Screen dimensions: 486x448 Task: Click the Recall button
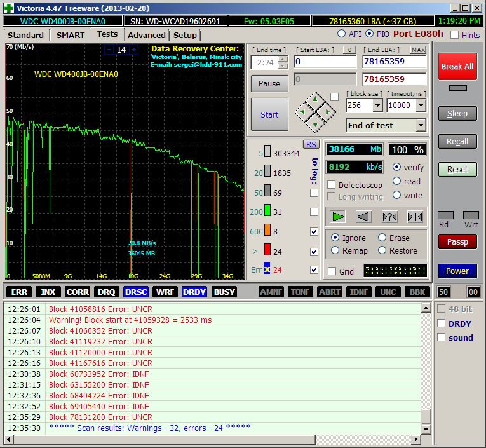457,141
